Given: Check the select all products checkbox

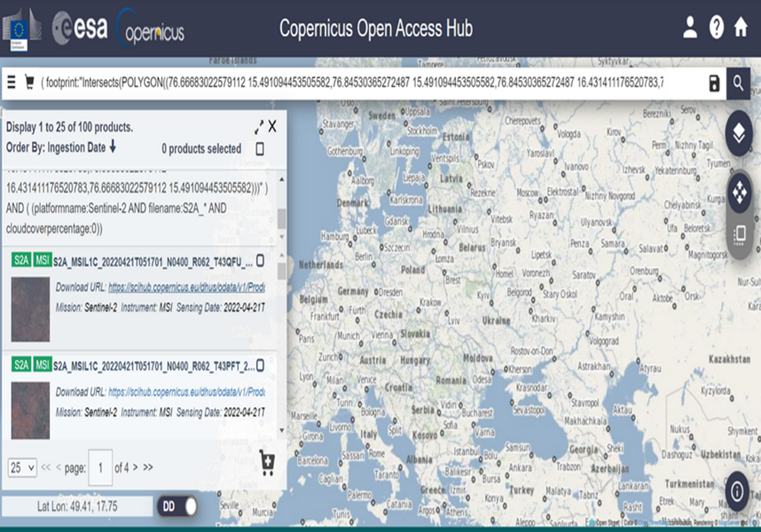Looking at the screenshot, I should pos(260,149).
